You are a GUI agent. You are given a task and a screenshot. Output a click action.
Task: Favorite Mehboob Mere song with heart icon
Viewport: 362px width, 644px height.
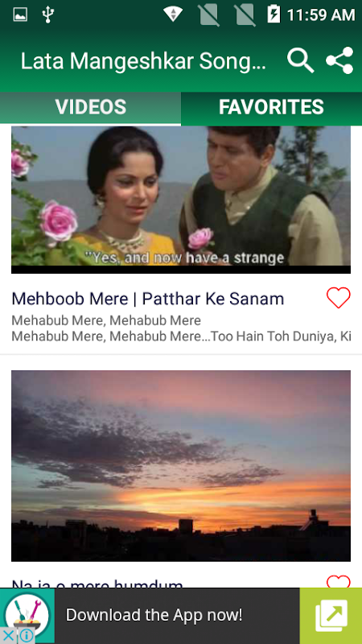click(x=339, y=298)
